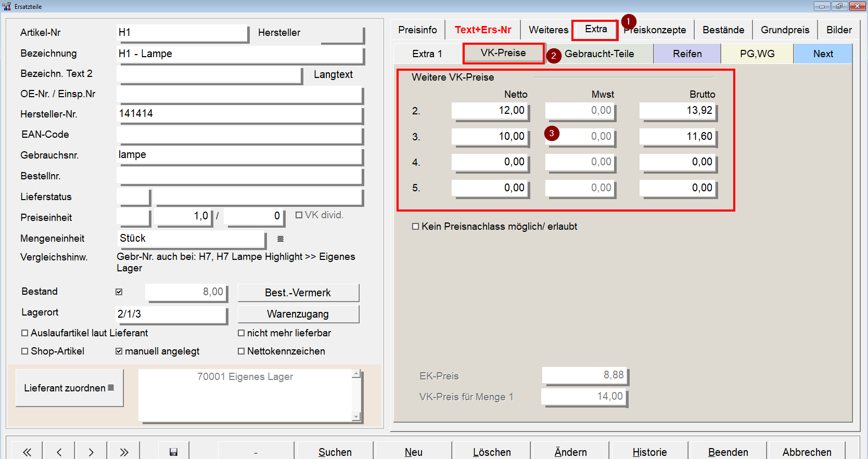
Task: Switch to the Reifen subtab
Action: pos(687,54)
